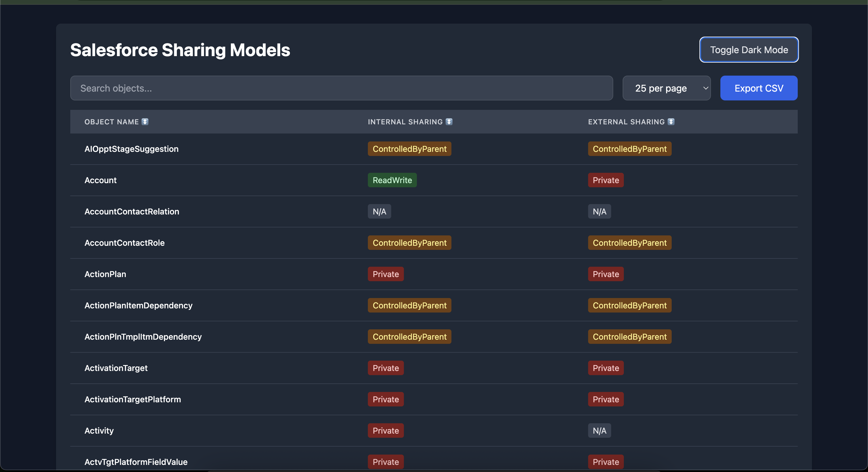Open the 25 per page dropdown
This screenshot has height=472, width=868.
coord(666,88)
